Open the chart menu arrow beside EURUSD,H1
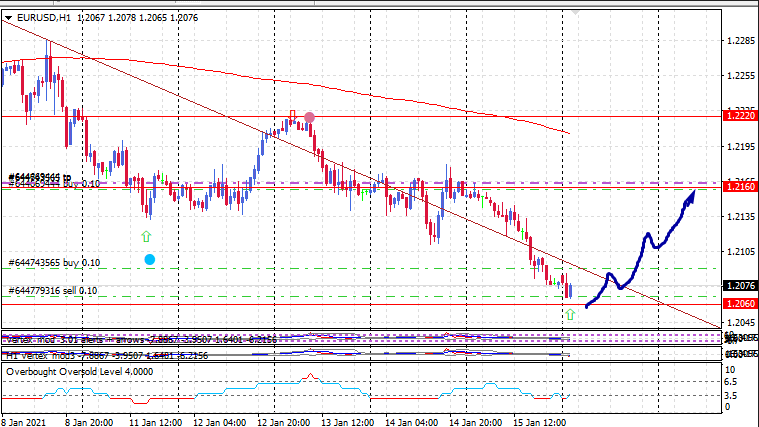 (x=8, y=18)
